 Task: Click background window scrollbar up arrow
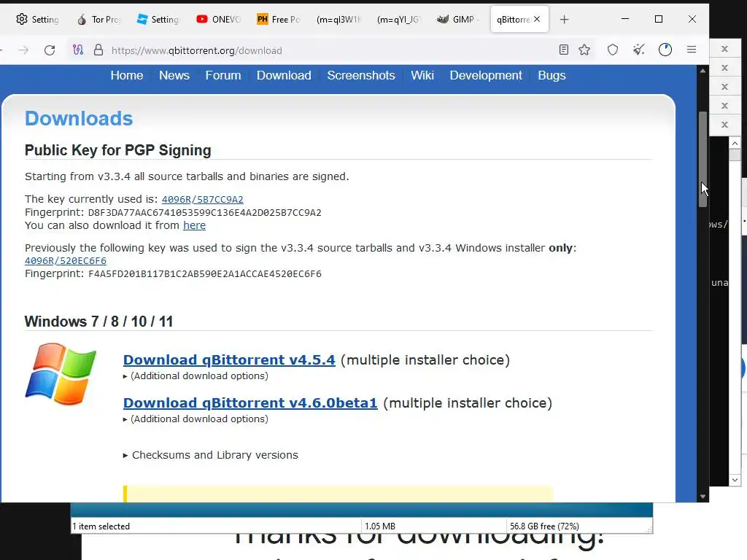click(735, 143)
